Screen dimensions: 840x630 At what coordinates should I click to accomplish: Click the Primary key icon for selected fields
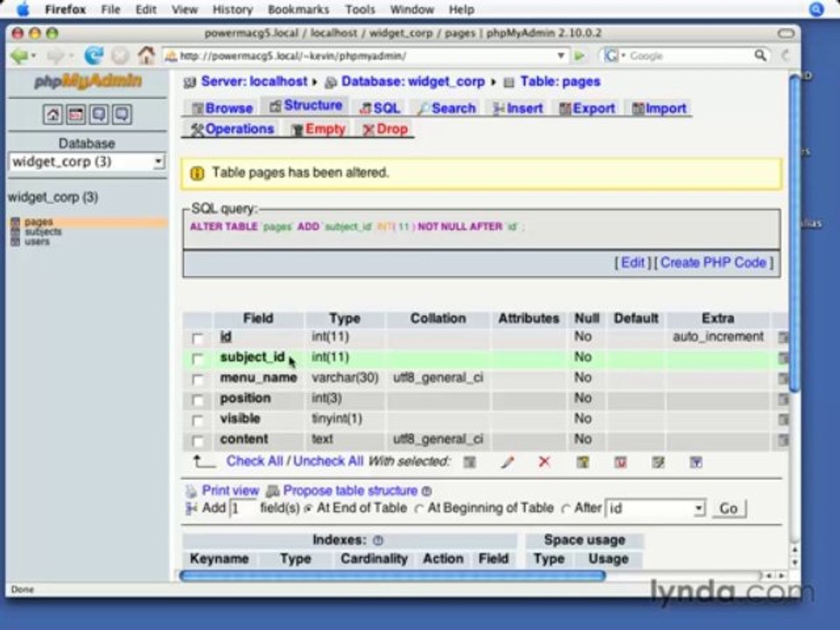click(x=583, y=462)
